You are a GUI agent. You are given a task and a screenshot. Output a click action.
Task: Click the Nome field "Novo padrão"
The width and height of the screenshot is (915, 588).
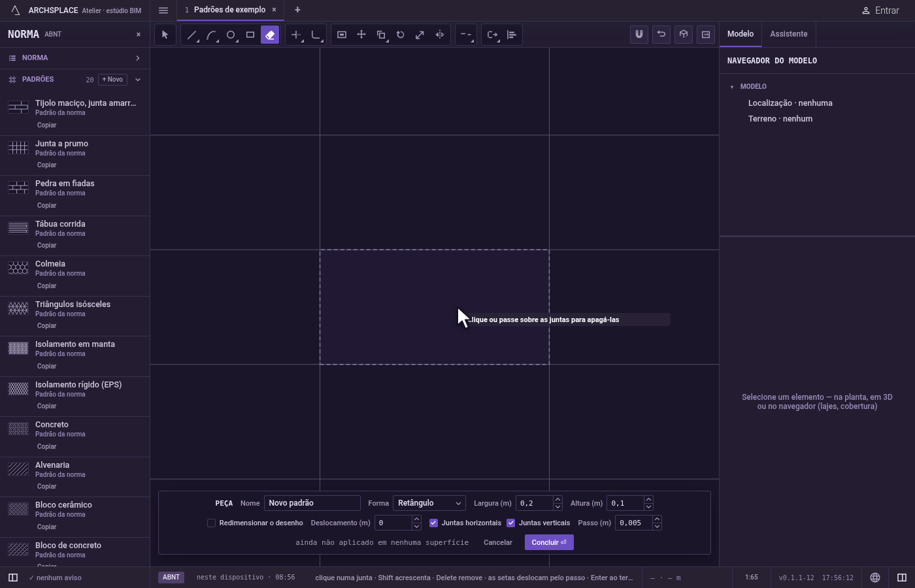(x=312, y=503)
